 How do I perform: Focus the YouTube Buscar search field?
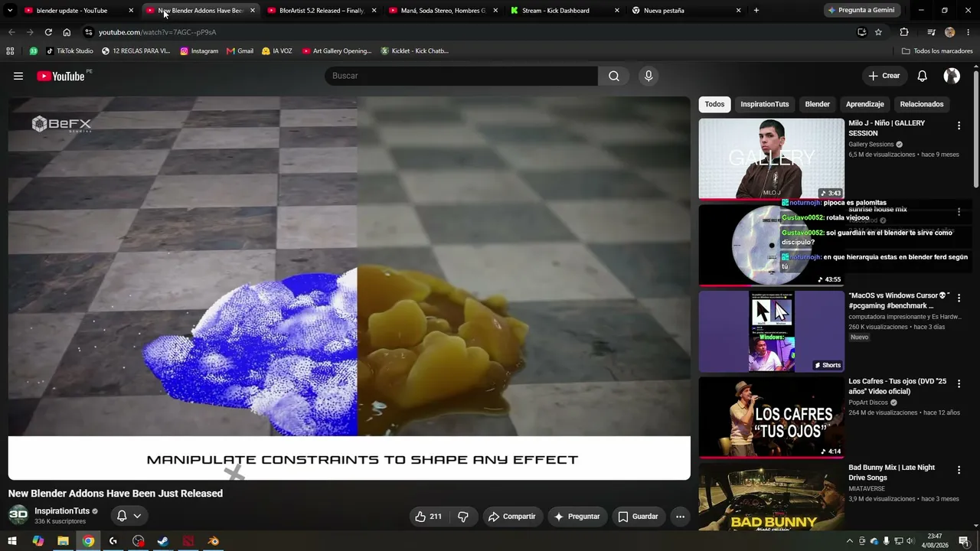click(461, 76)
